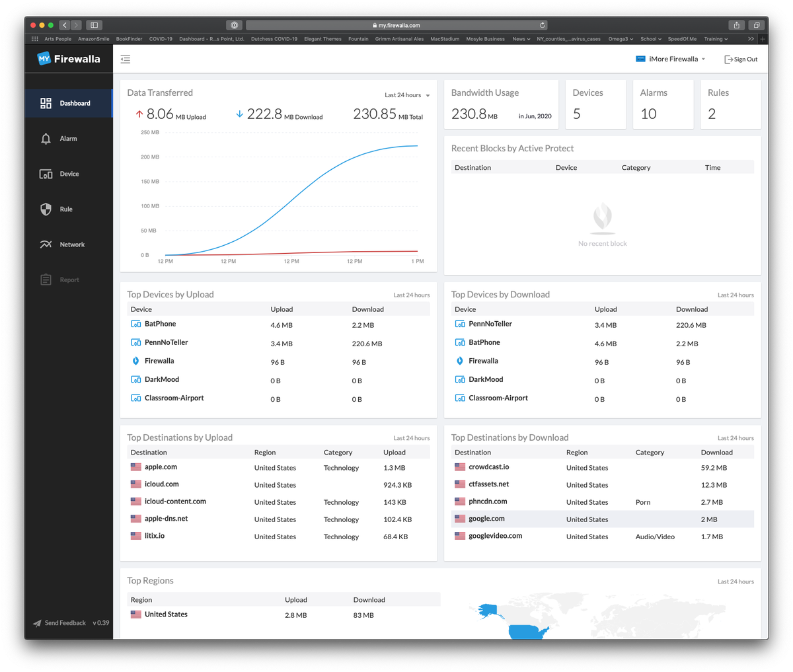Screen dimensions: 793x672
Task: Reload the page with the refresh icon
Action: point(541,24)
